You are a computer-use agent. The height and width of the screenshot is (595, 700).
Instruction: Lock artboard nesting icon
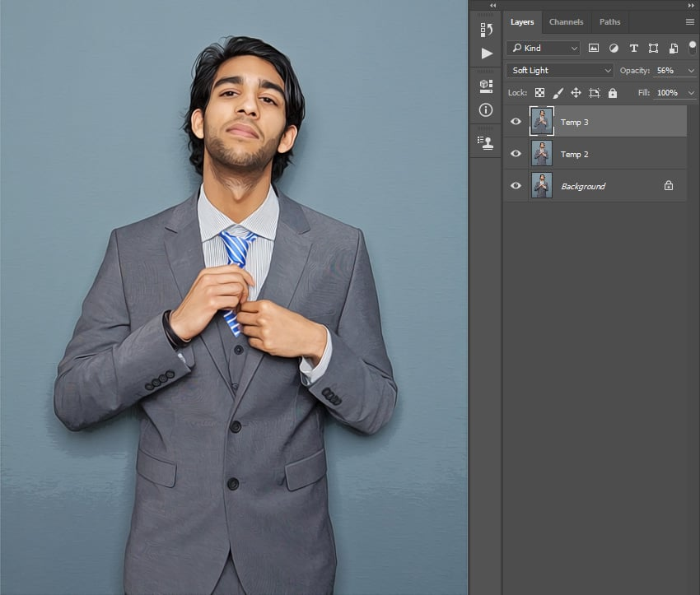(x=595, y=93)
